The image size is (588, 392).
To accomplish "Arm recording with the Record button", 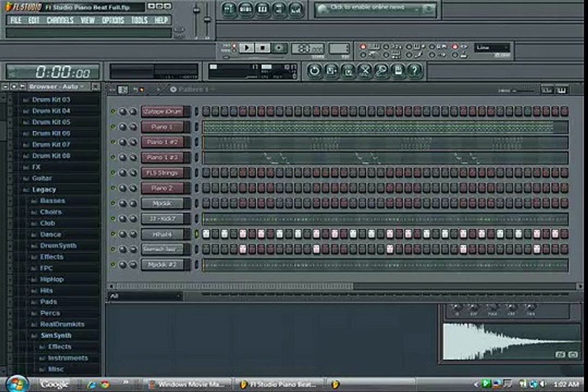I will 279,48.
